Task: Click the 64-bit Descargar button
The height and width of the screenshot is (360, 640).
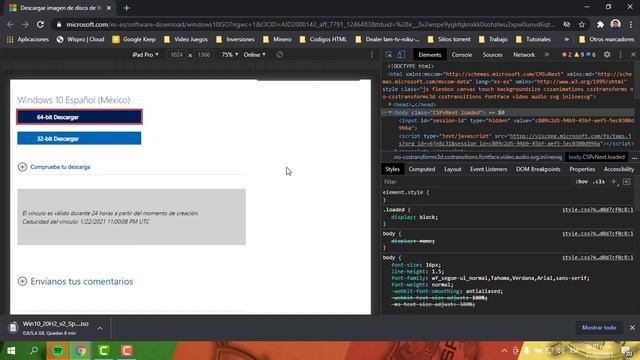Action: (79, 117)
